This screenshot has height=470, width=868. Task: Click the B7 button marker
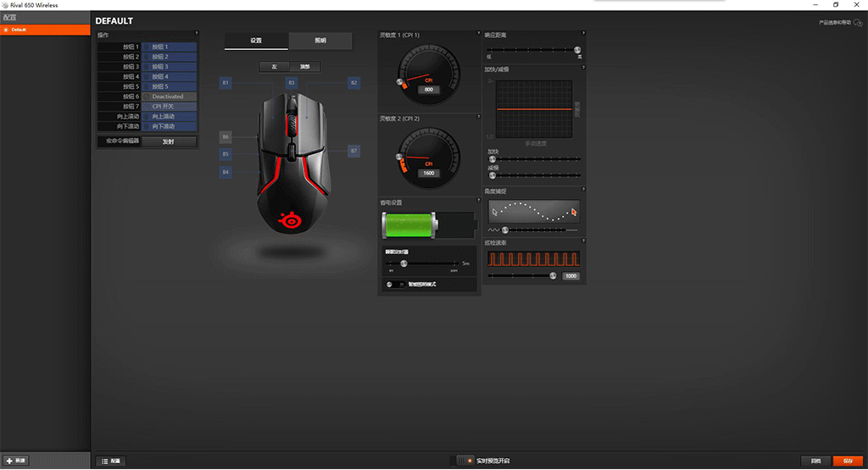(353, 151)
